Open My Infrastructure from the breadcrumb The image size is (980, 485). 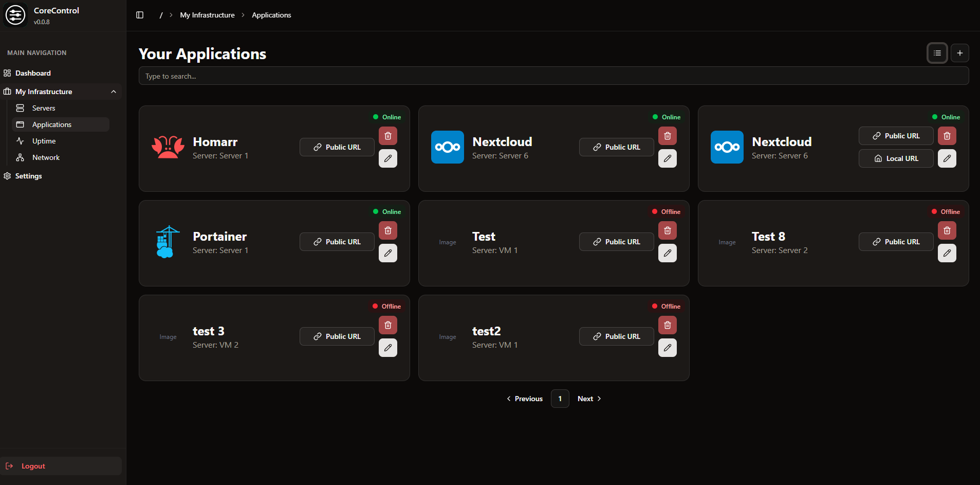[207, 15]
